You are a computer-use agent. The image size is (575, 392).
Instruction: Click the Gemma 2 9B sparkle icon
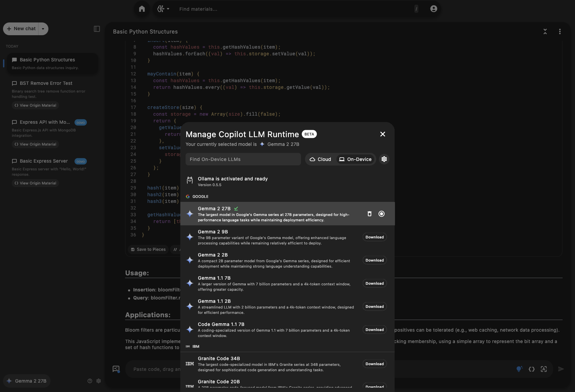click(190, 237)
